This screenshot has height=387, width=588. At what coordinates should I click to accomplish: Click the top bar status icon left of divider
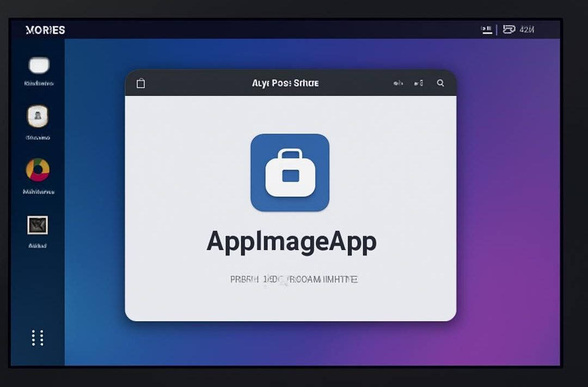coord(487,29)
